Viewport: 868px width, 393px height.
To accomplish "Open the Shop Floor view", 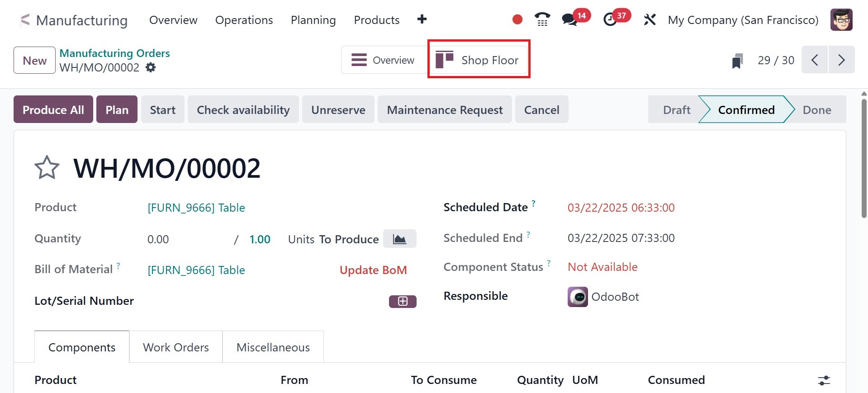I will pyautogui.click(x=479, y=60).
